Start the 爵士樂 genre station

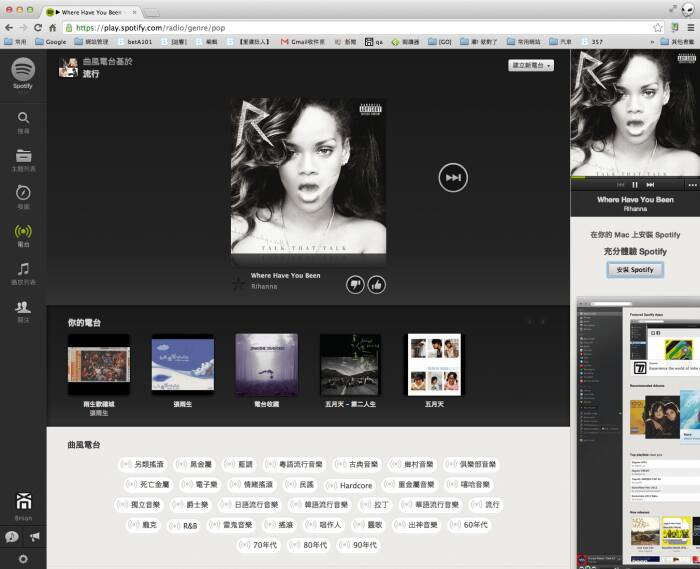tap(192, 504)
